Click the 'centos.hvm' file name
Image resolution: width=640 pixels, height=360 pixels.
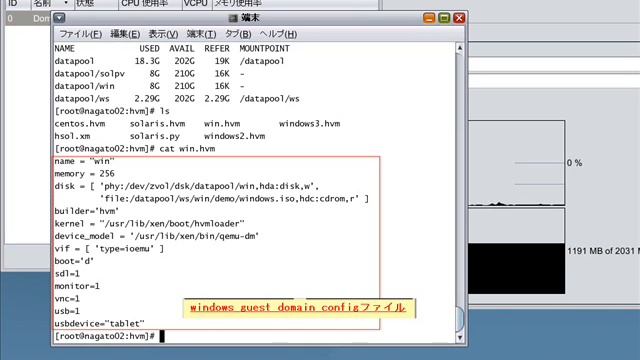click(x=80, y=124)
